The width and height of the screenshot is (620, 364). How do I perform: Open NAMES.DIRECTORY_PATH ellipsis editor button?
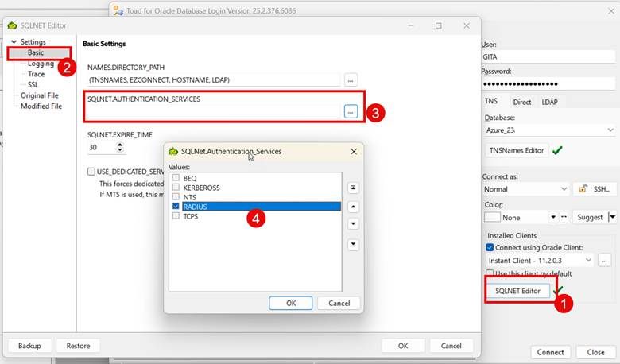pyautogui.click(x=351, y=80)
